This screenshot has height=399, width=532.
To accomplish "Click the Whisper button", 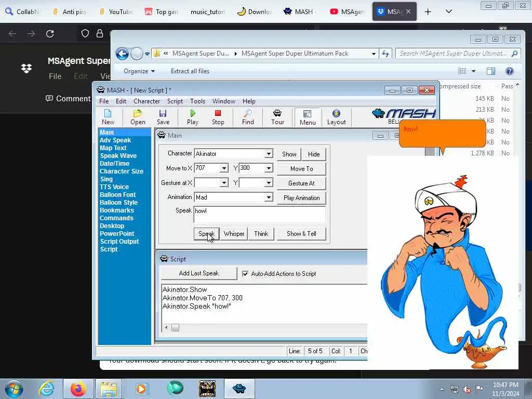I will point(234,234).
